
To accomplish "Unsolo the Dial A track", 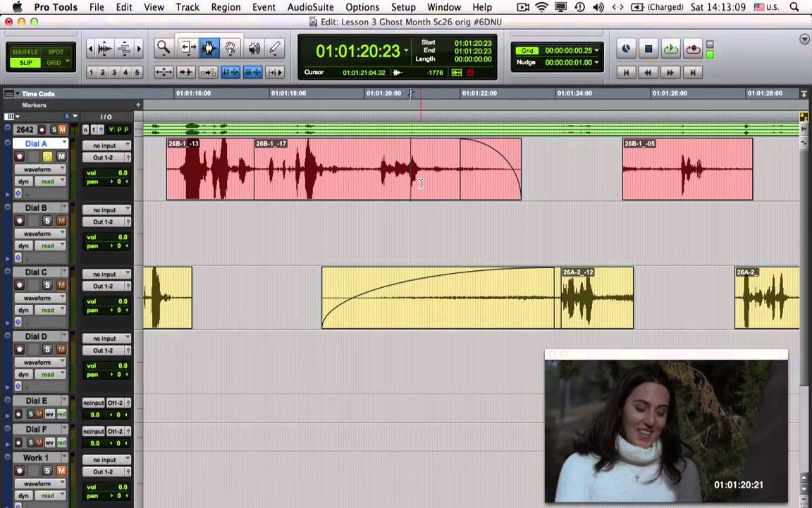I will tap(47, 156).
